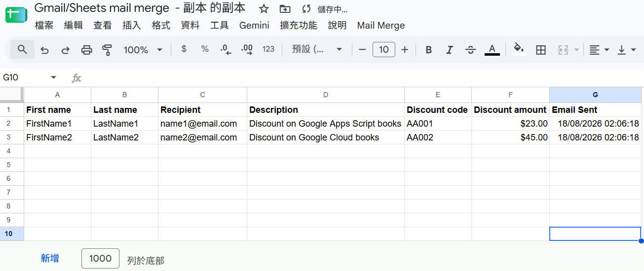Increase decimal places
Screen dimensions: 644x271
pos(247,49)
